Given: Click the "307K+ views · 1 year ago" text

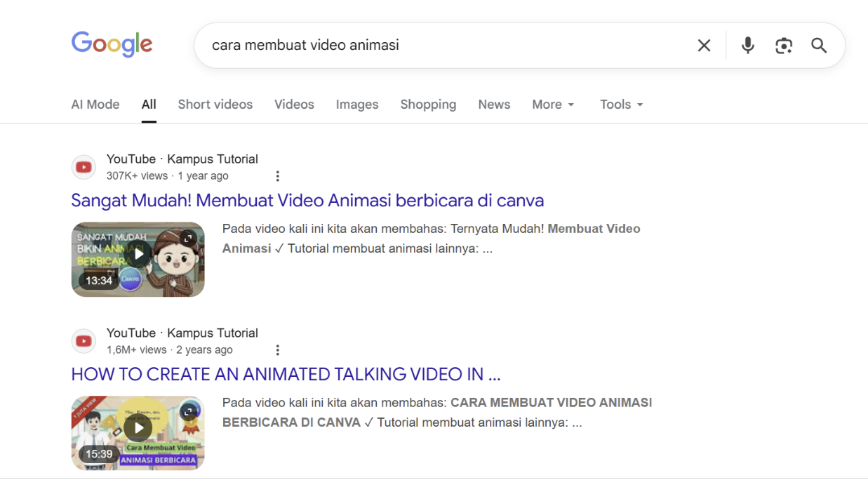Looking at the screenshot, I should tap(168, 176).
